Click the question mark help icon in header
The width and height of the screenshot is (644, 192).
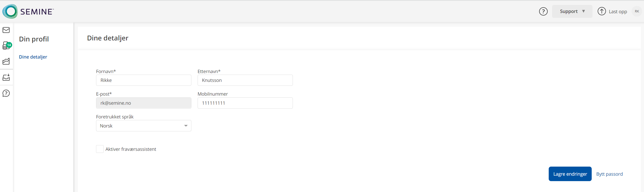click(x=543, y=11)
